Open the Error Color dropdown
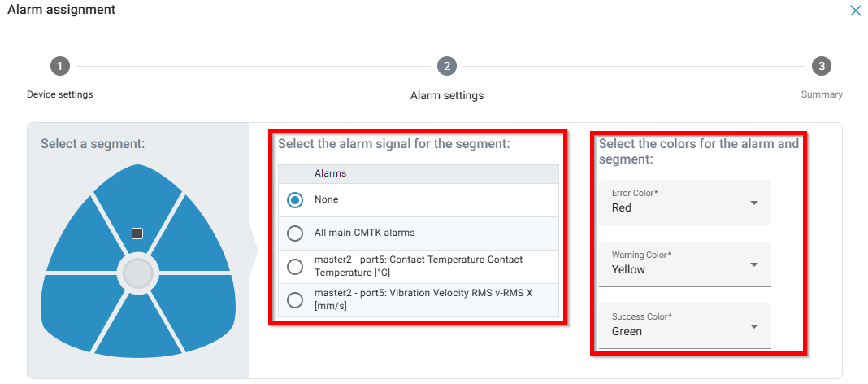 coord(684,202)
